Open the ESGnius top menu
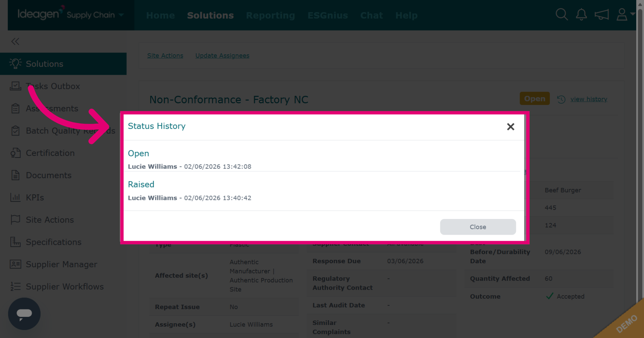Screen dimensions: 644x338 pyautogui.click(x=328, y=15)
